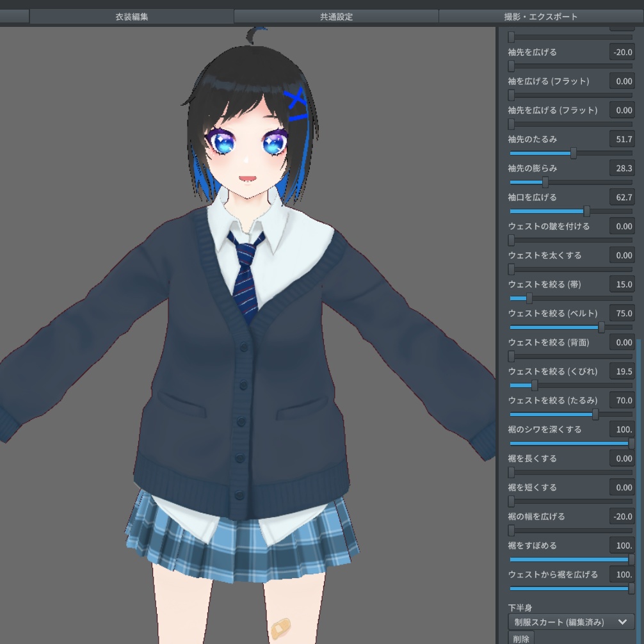Click 削除 to delete the skirt item
The width and height of the screenshot is (644, 644).
(x=521, y=639)
